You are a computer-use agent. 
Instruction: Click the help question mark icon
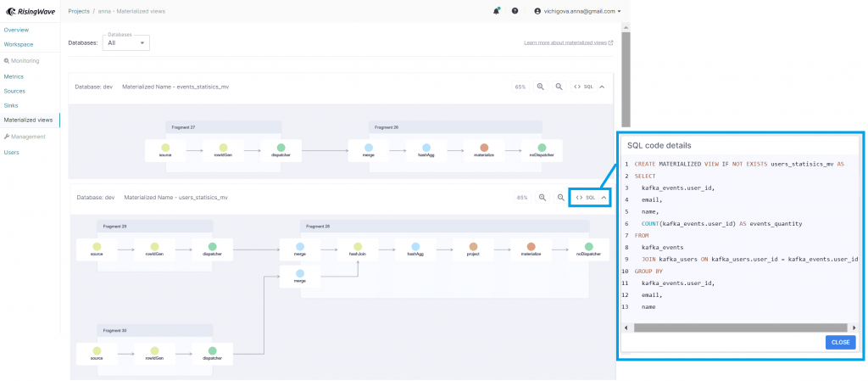(x=515, y=11)
